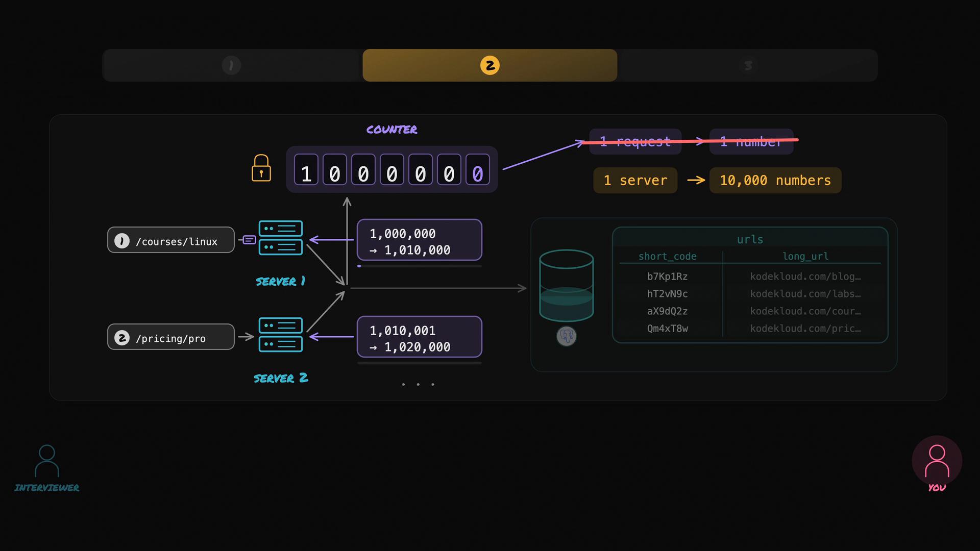The width and height of the screenshot is (980, 551).
Task: Click the 1 server label
Action: coord(635,180)
